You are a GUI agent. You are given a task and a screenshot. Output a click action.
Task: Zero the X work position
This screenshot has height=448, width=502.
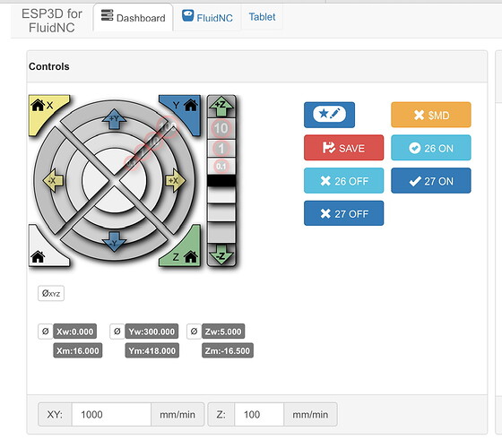tap(45, 332)
